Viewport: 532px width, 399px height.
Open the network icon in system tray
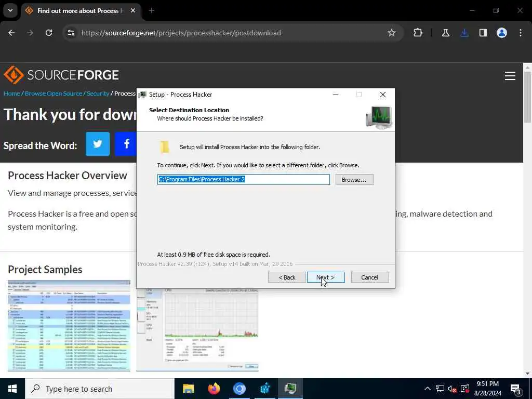[440, 389]
